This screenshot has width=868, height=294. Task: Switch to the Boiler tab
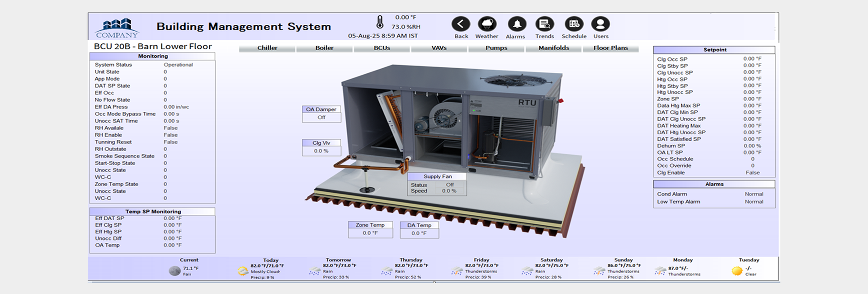tap(324, 48)
